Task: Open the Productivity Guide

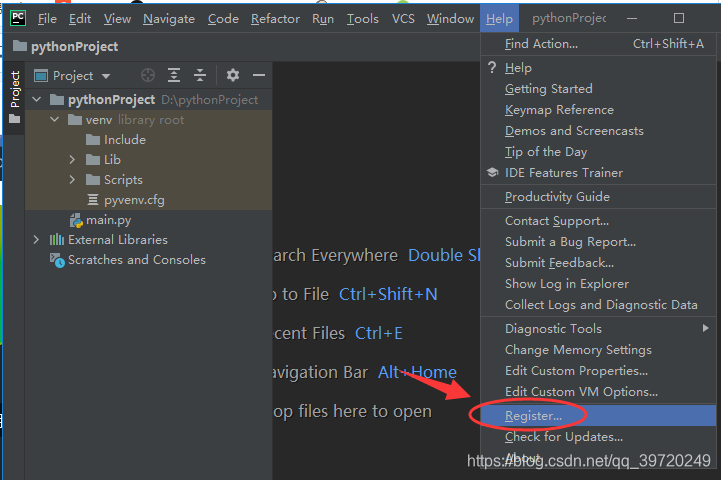Action: (599, 197)
